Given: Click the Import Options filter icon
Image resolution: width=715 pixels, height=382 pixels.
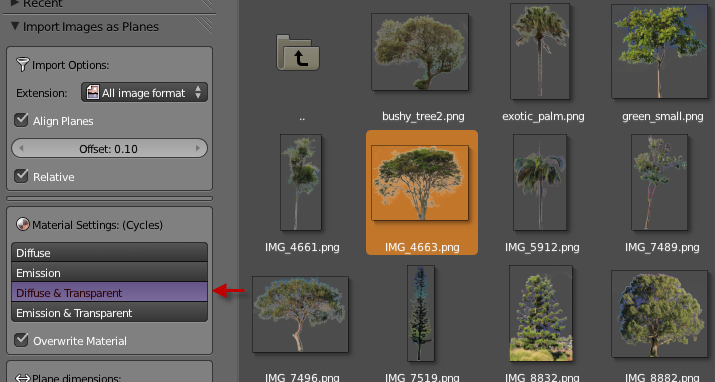Looking at the screenshot, I should coord(22,65).
